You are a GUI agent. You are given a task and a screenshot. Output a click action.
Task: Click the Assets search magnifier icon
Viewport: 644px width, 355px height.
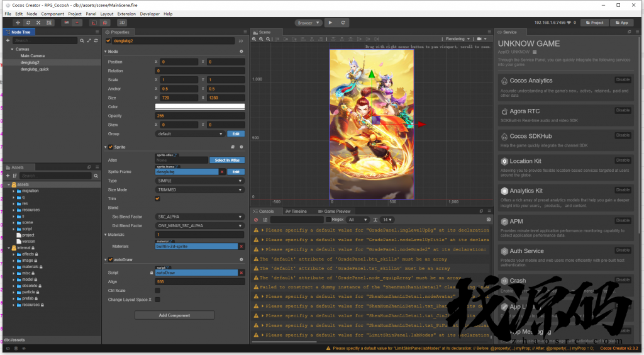click(x=96, y=176)
